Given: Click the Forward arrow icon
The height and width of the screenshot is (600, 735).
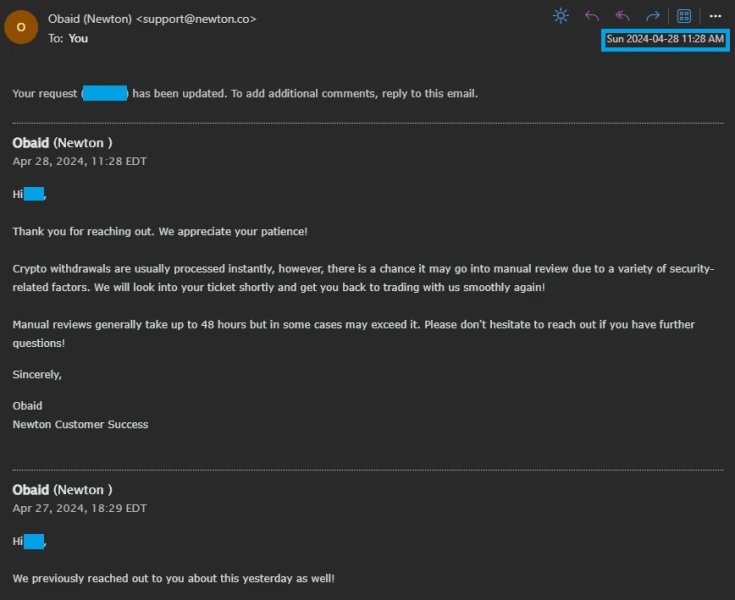Looking at the screenshot, I should 652,16.
